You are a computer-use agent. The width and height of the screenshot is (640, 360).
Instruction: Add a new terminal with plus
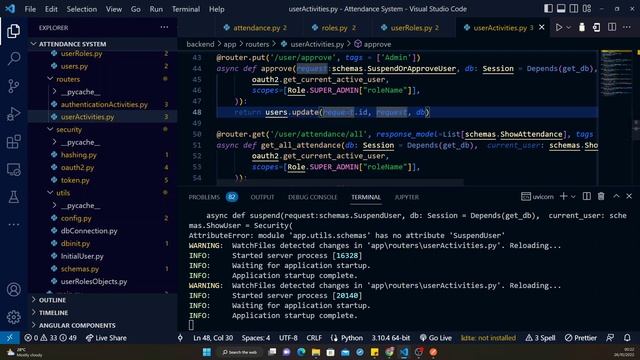tap(563, 196)
